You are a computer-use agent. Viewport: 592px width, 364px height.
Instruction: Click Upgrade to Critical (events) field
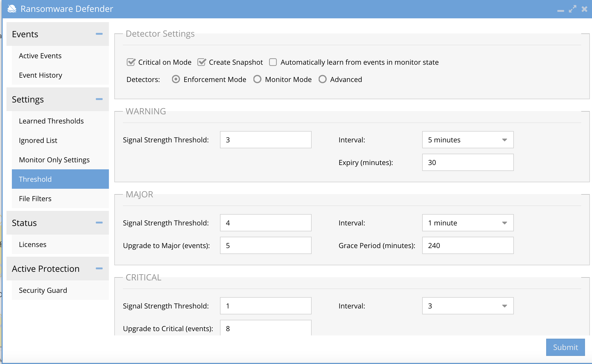(x=266, y=328)
